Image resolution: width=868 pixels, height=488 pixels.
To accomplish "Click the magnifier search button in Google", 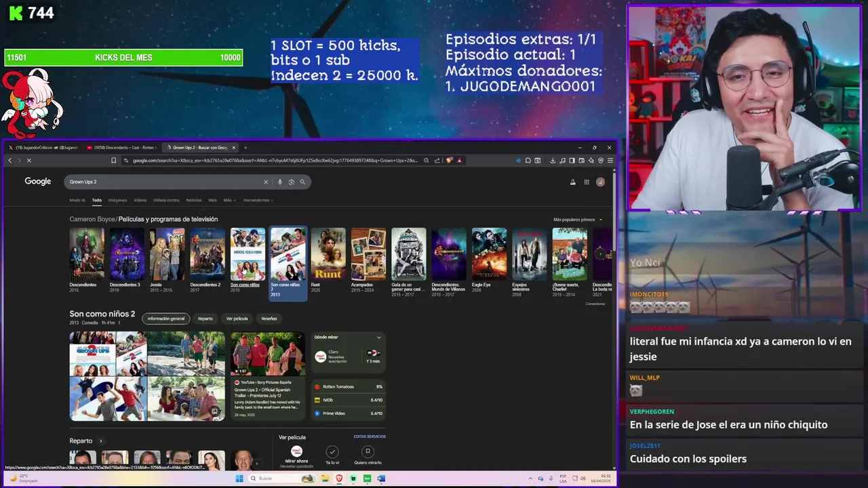I will [x=302, y=182].
